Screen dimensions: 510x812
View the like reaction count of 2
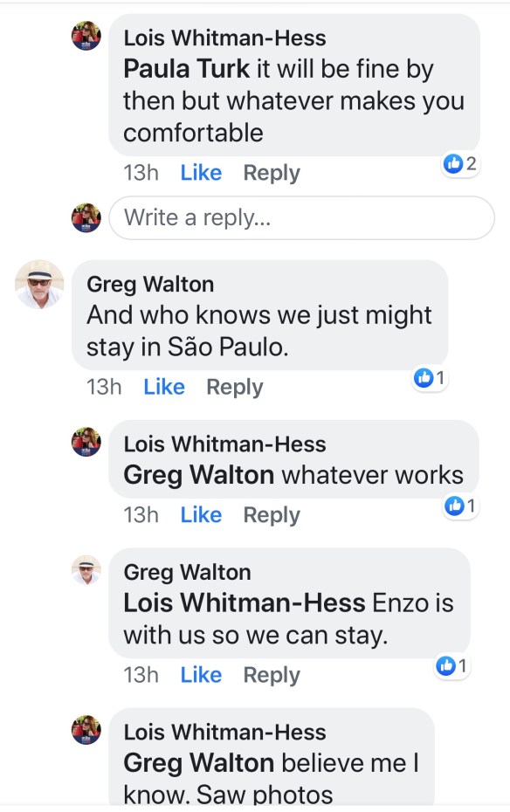click(459, 163)
